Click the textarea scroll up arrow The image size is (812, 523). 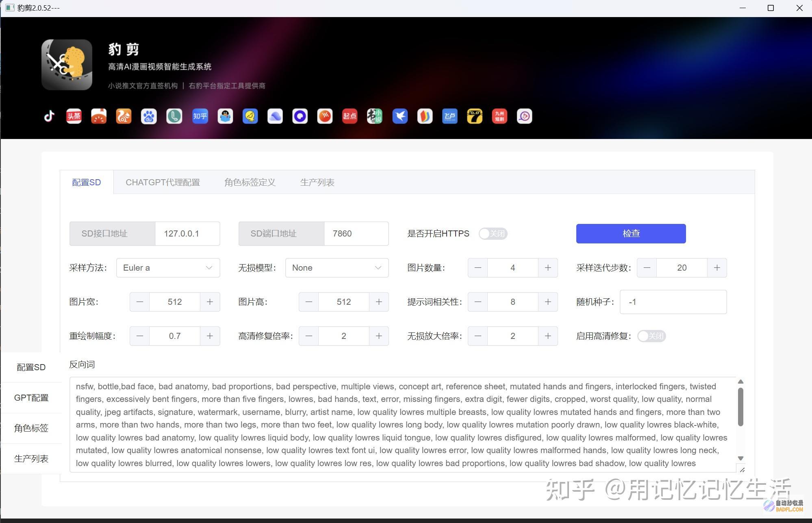(x=740, y=382)
